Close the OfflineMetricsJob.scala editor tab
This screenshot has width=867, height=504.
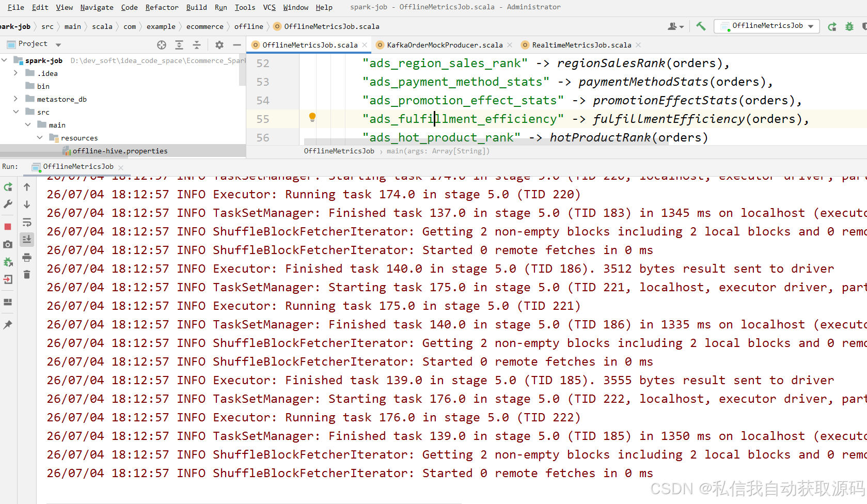(x=365, y=45)
